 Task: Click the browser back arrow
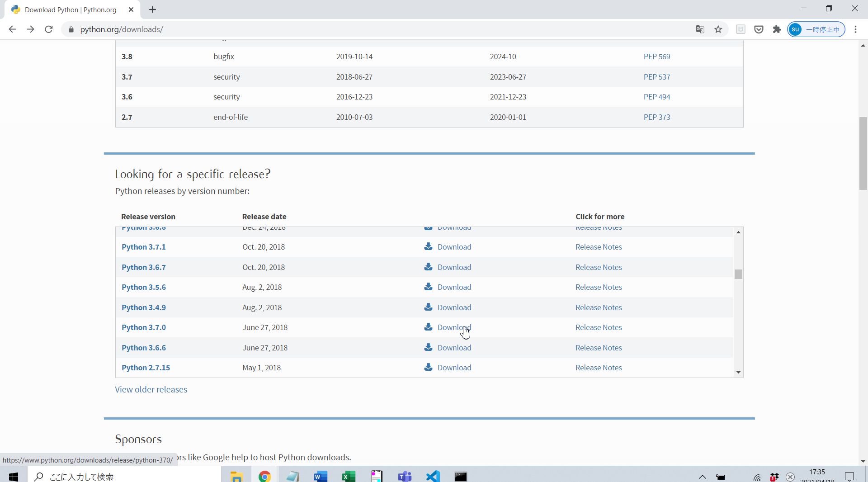coord(12,29)
